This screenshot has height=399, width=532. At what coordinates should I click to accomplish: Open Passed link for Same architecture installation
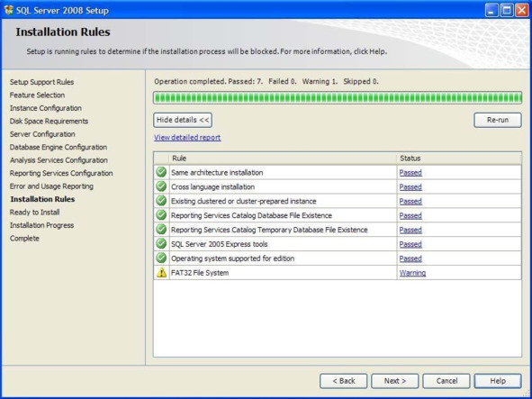point(410,173)
